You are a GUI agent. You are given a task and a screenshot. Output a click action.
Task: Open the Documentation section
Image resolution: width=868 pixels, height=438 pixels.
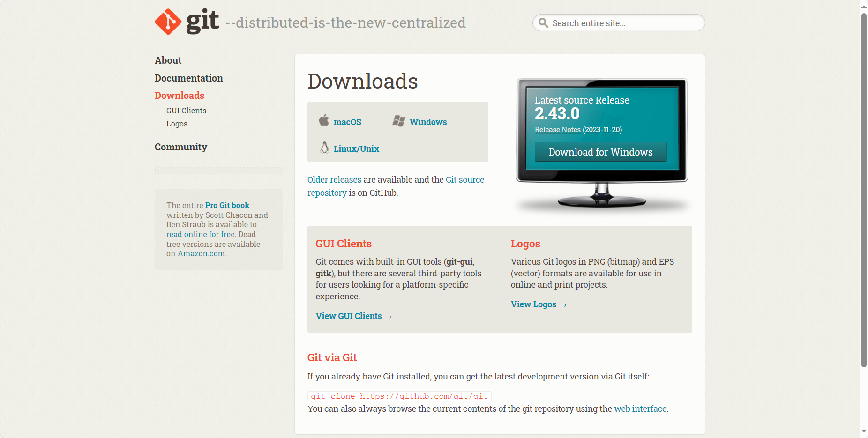(189, 78)
